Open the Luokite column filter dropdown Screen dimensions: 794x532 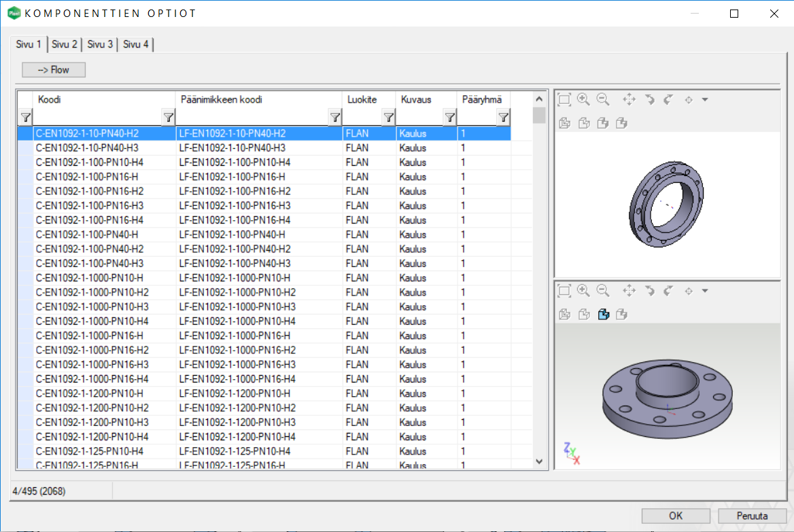[387, 118]
